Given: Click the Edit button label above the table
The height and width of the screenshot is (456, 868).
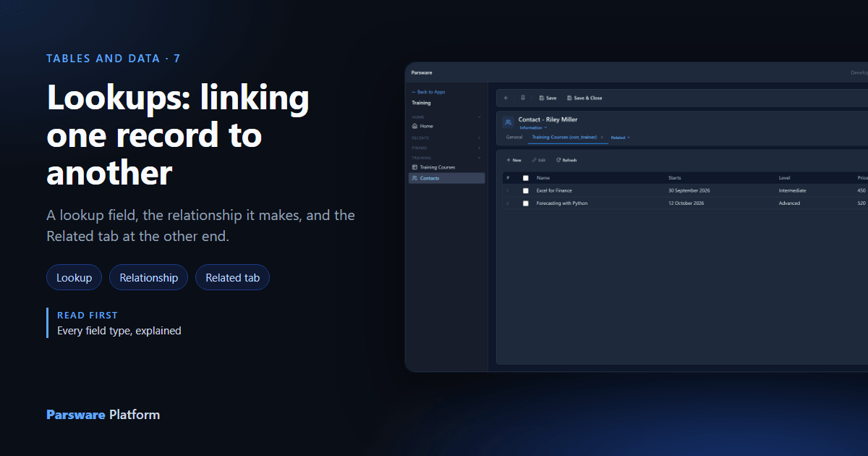Looking at the screenshot, I should point(542,160).
